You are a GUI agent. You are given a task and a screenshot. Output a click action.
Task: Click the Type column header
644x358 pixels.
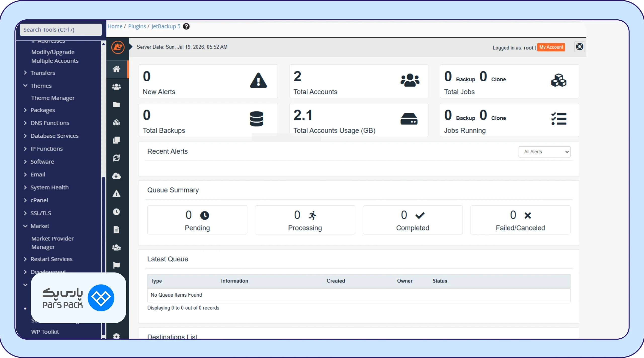click(156, 281)
